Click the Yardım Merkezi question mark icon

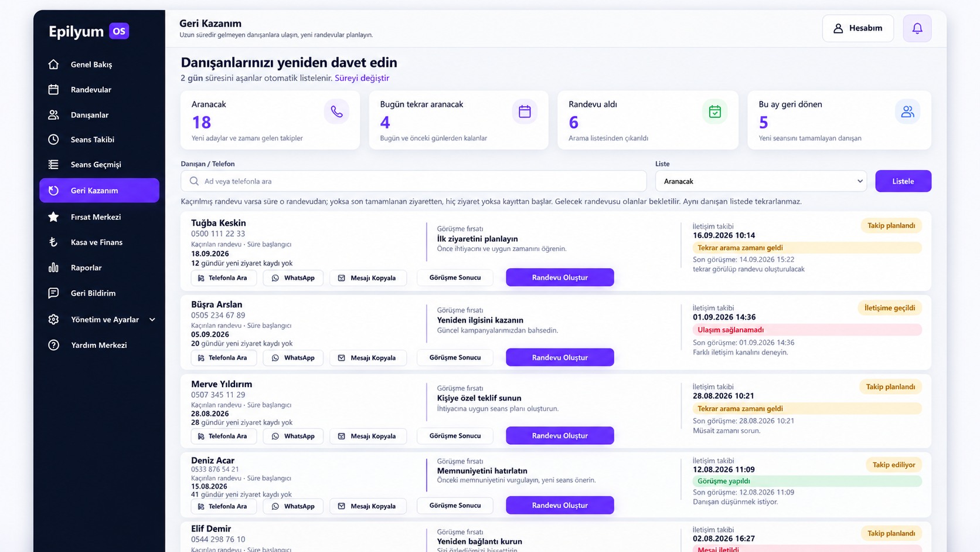pos(53,345)
